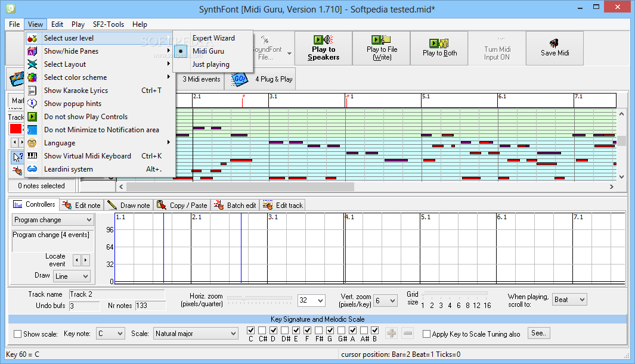Enable the Show scale checkbox
Image resolution: width=635 pixels, height=364 pixels.
tap(18, 334)
